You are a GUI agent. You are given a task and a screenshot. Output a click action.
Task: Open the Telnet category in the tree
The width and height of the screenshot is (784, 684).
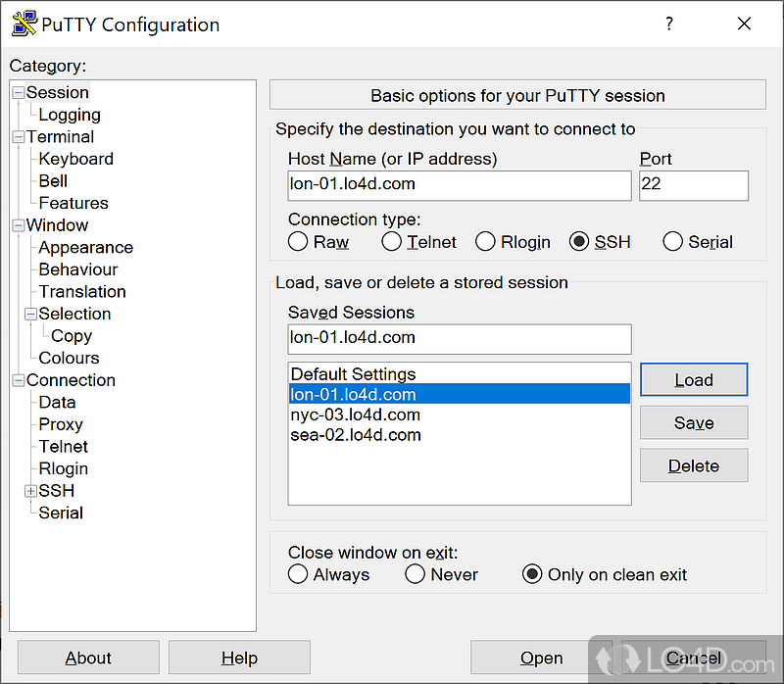(63, 446)
